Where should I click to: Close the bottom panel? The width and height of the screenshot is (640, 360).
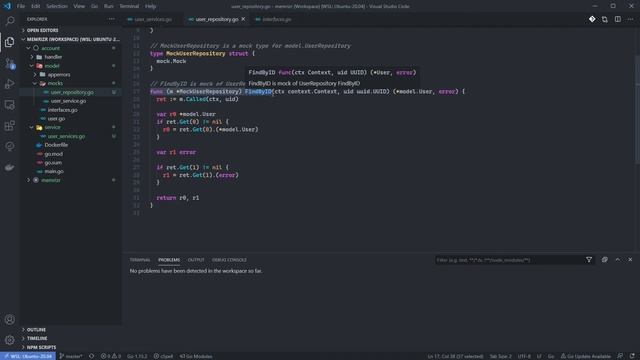(x=630, y=260)
